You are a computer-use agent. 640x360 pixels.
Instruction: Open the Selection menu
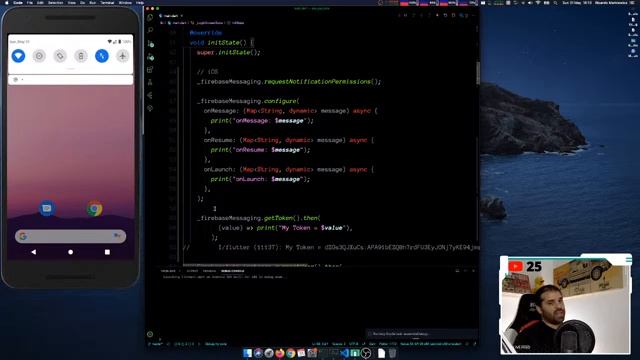pyautogui.click(x=56, y=2)
